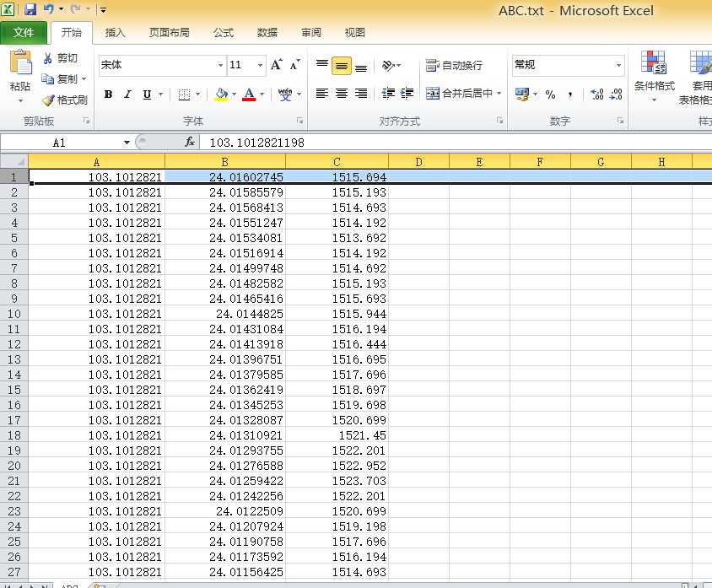
Task: Expand the font color palette arrow
Action: 262,94
